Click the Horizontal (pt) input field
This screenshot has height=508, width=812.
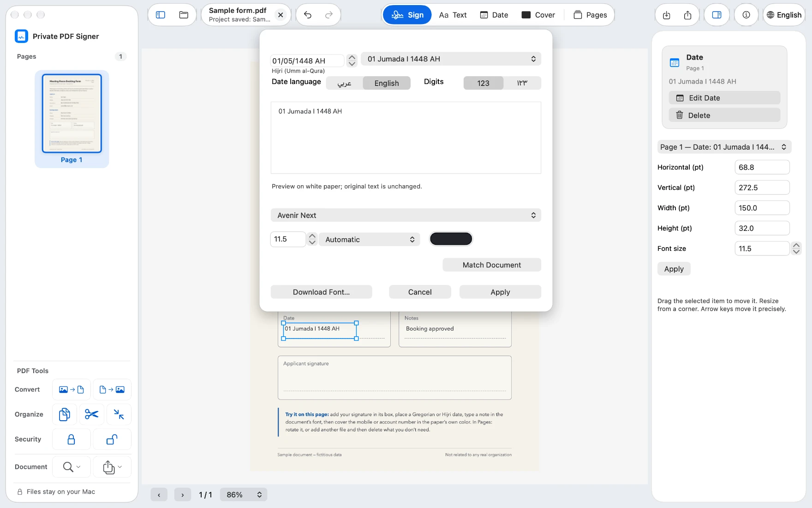click(x=762, y=167)
